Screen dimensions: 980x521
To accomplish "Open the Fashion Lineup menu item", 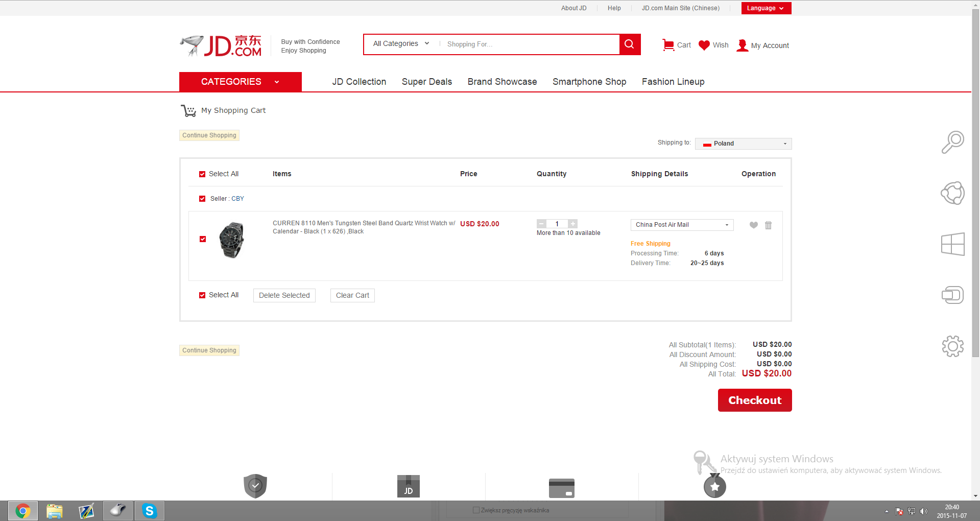I will pos(673,82).
